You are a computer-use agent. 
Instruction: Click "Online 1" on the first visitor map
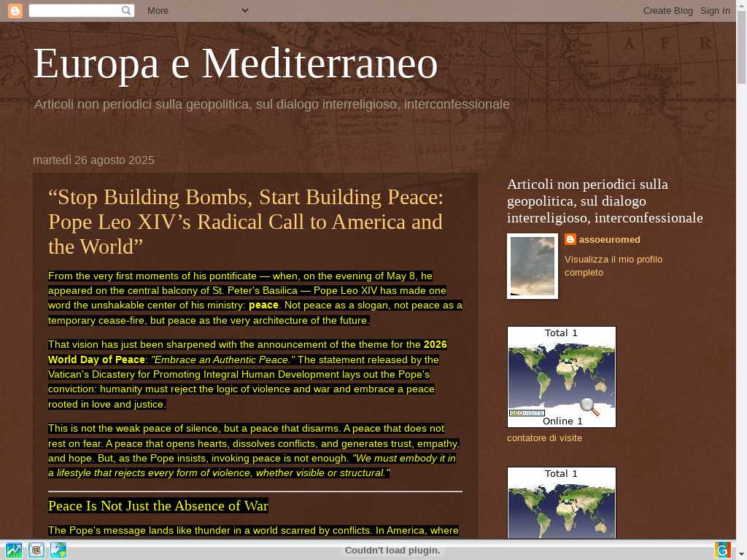(x=562, y=421)
